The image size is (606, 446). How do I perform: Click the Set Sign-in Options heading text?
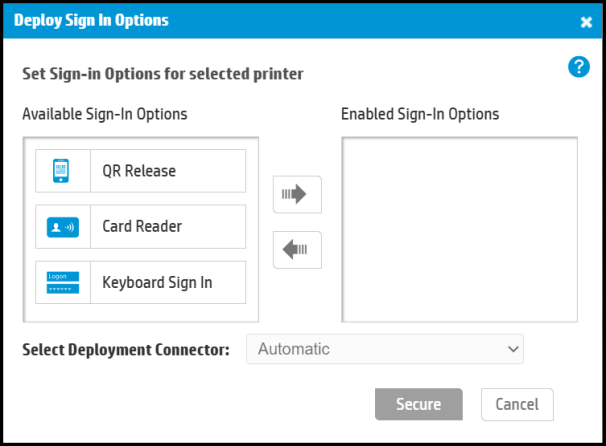(163, 73)
